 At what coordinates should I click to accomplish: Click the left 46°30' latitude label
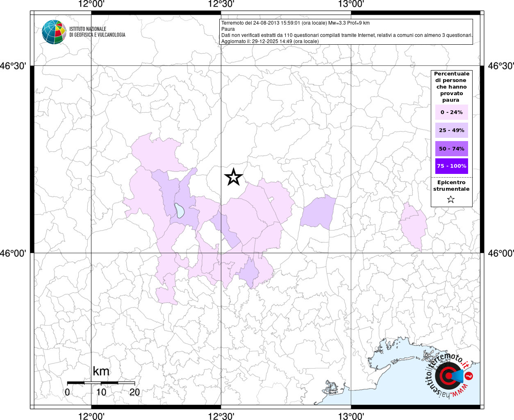click(14, 66)
